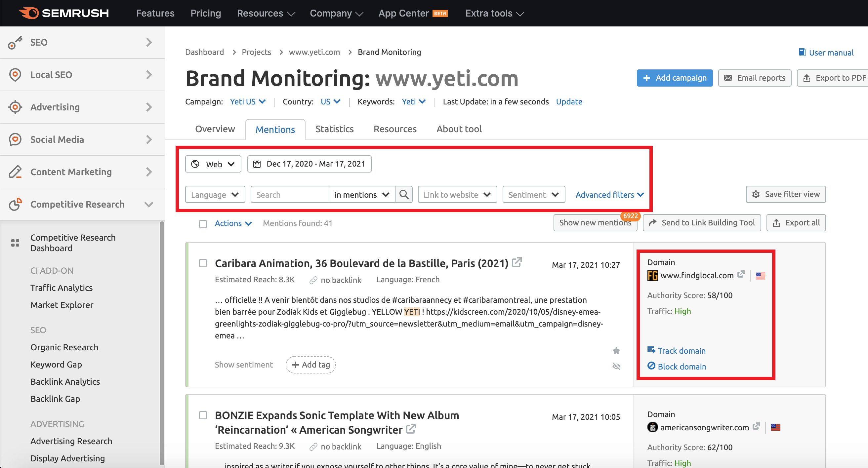Select the User manual icon
This screenshot has height=468, width=868.
pos(802,52)
